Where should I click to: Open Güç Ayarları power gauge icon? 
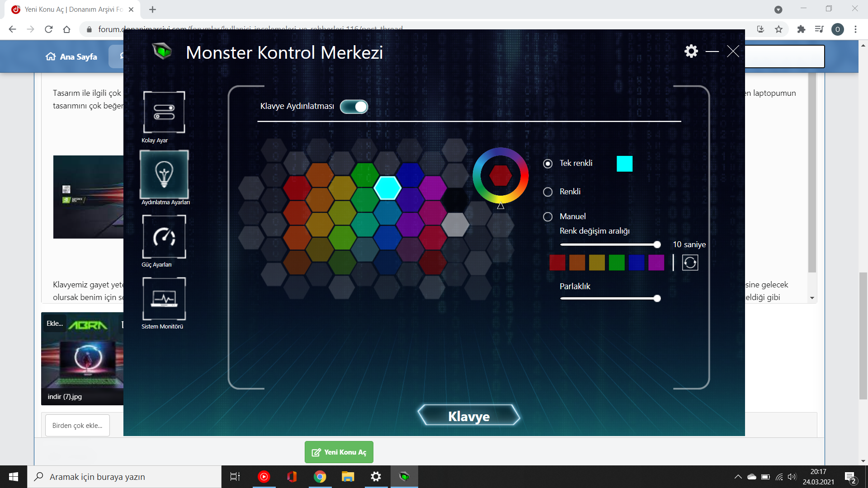click(x=164, y=236)
